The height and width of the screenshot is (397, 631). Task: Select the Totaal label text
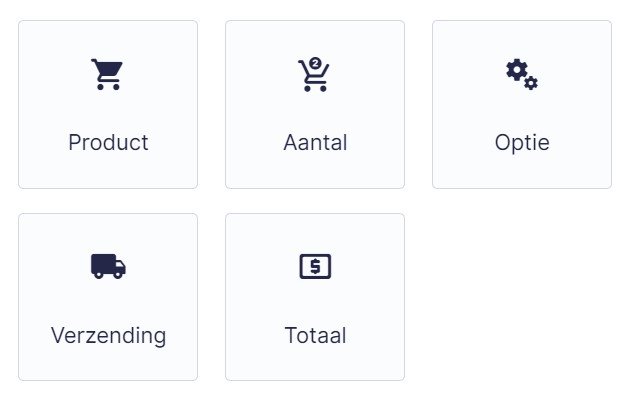pyautogui.click(x=315, y=335)
